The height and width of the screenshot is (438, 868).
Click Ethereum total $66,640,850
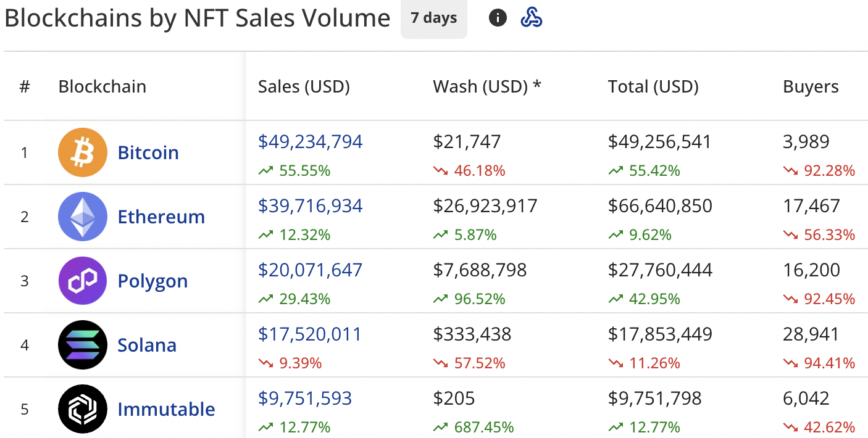(x=660, y=206)
